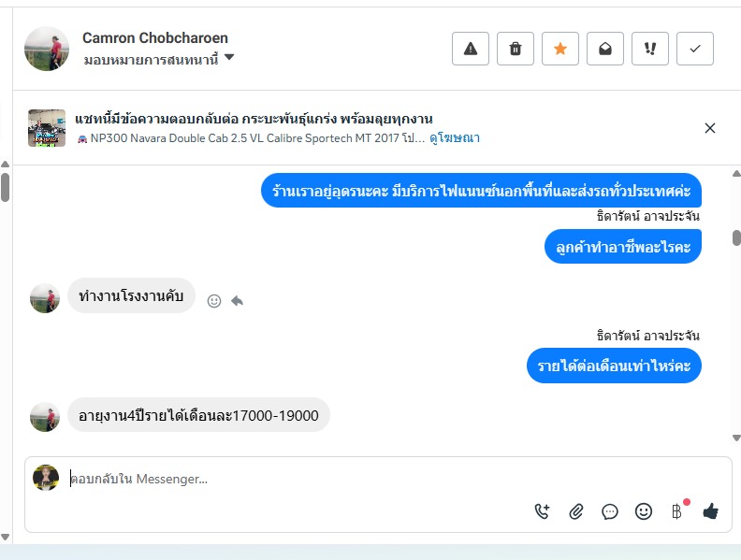Click the Navara ad thumbnail image
Image resolution: width=741 pixels, height=560 pixels.
(x=47, y=128)
